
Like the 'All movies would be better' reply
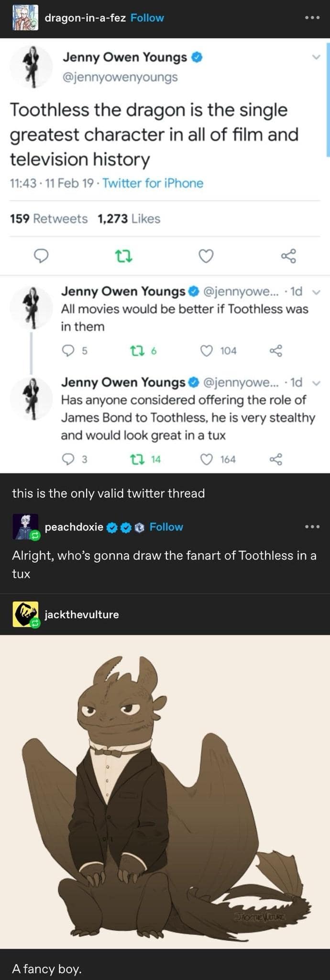pyautogui.click(x=207, y=351)
